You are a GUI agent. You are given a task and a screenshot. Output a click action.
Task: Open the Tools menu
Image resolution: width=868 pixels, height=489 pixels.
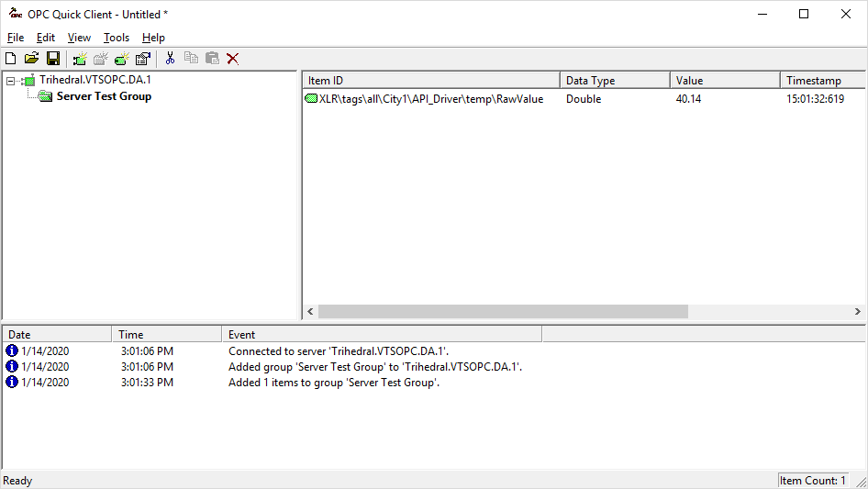[x=117, y=38]
